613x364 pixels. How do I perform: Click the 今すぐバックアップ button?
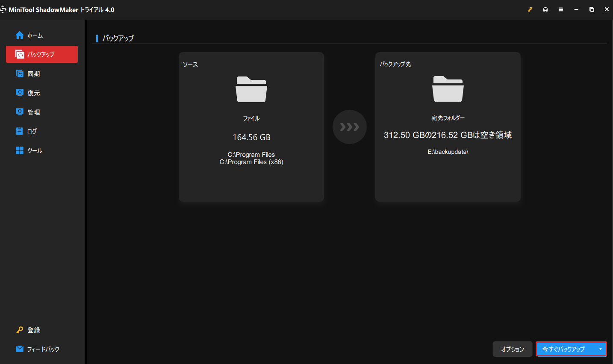coord(563,349)
